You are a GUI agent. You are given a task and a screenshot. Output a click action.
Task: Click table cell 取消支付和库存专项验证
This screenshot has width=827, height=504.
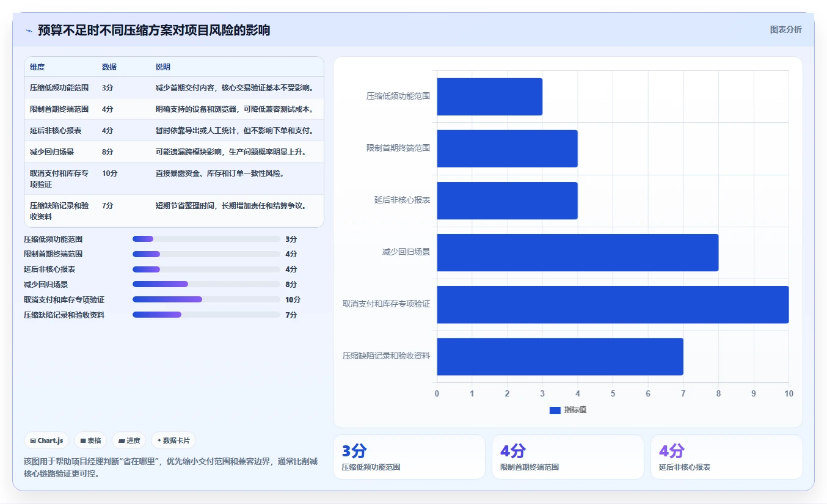click(x=59, y=178)
